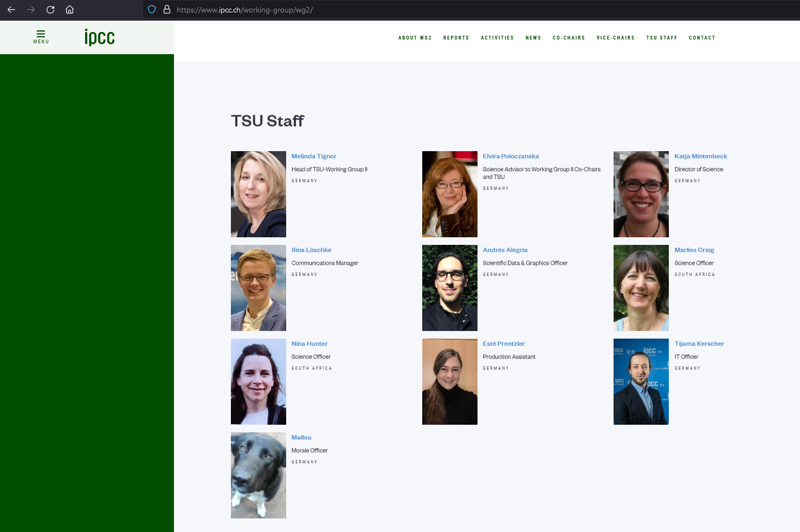Open the ACTIVITIES nav item
The height and width of the screenshot is (532, 800).
(x=498, y=38)
